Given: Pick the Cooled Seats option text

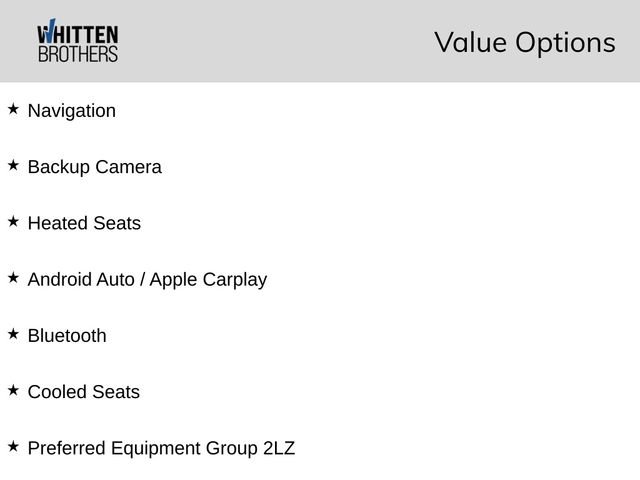Looking at the screenshot, I should (x=84, y=392).
